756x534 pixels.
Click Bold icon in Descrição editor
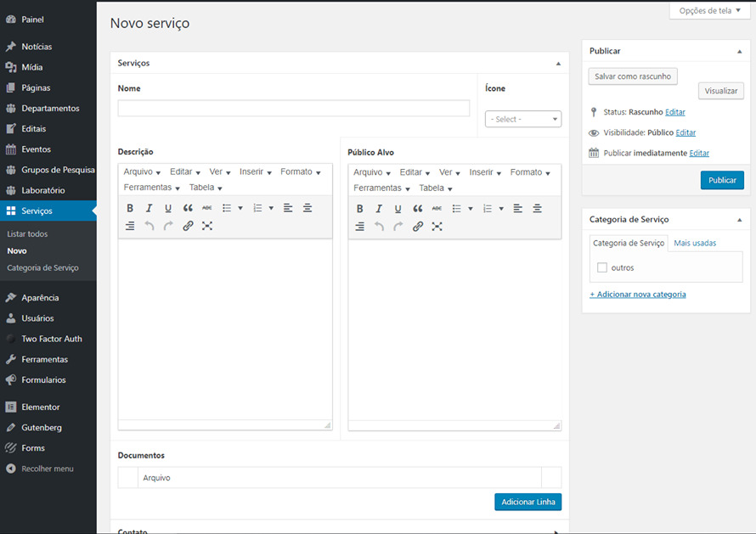pyautogui.click(x=130, y=208)
